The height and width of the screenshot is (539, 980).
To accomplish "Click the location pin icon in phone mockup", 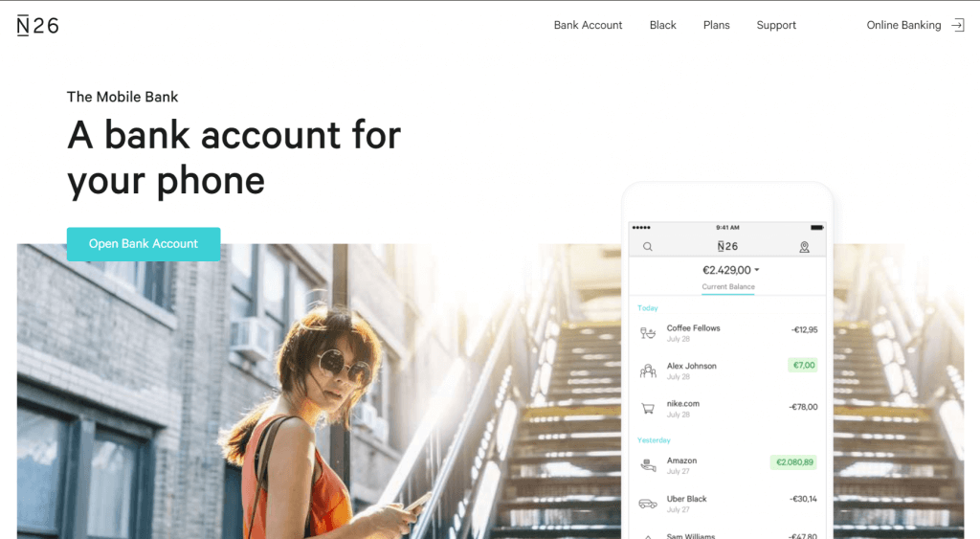I will [x=804, y=247].
